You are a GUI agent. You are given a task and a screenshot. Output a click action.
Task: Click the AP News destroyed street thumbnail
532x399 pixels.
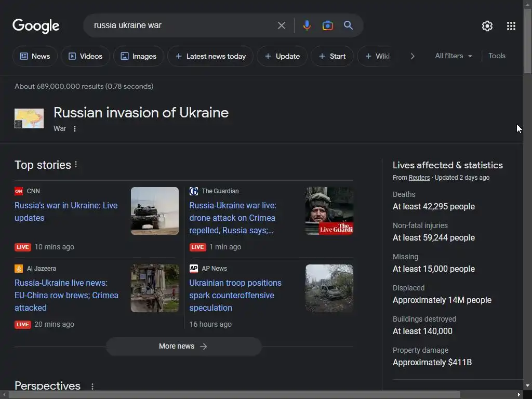[329, 288]
